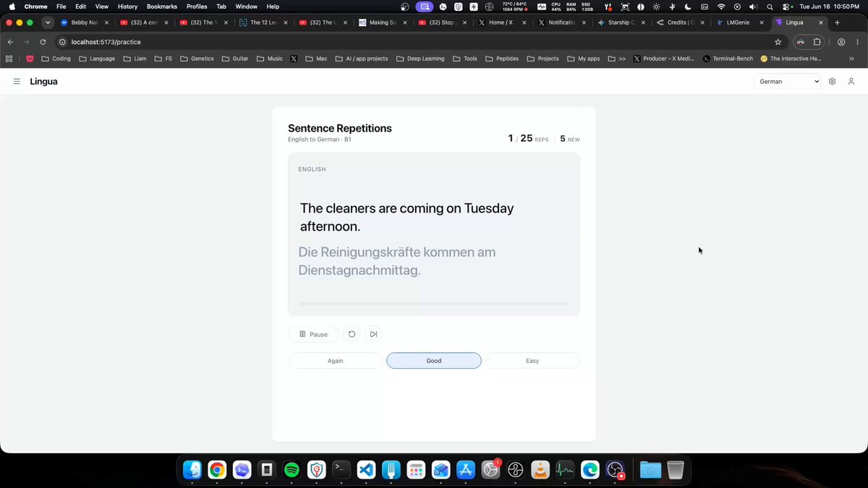Open the Terminal-Bench bookmark

pyautogui.click(x=728, y=59)
